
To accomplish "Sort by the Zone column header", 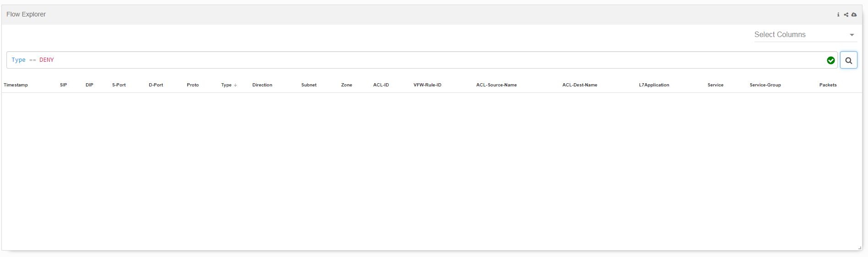I will tap(346, 85).
